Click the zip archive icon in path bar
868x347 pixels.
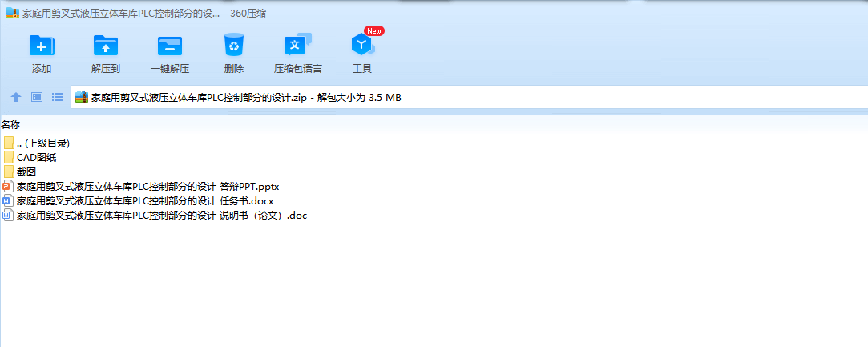[82, 98]
